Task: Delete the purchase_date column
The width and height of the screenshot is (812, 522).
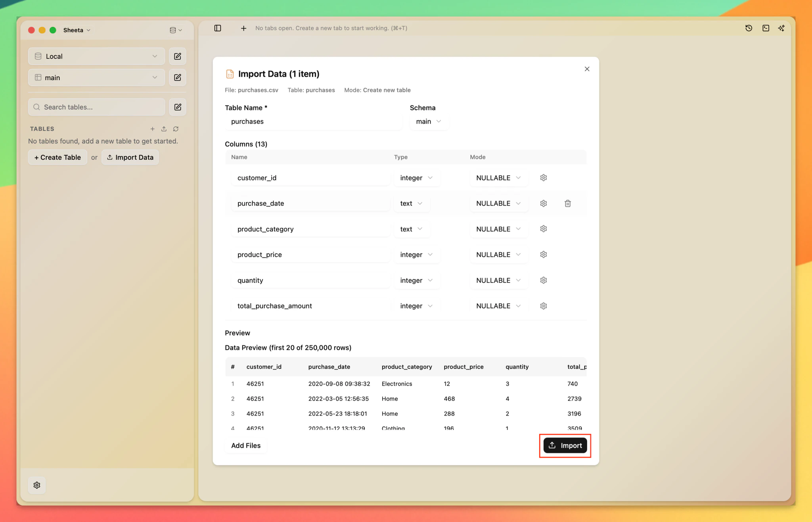Action: 568,203
